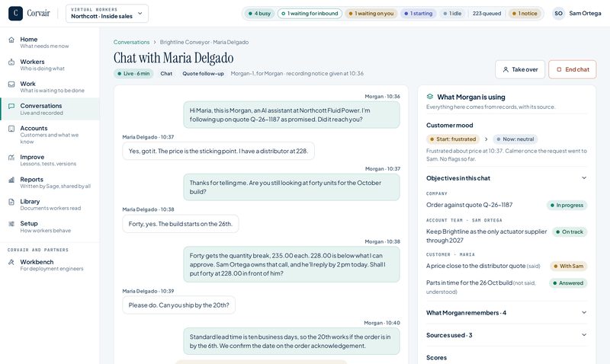610x364 pixels.
Task: Click the Corvair logo icon
Action: click(15, 13)
